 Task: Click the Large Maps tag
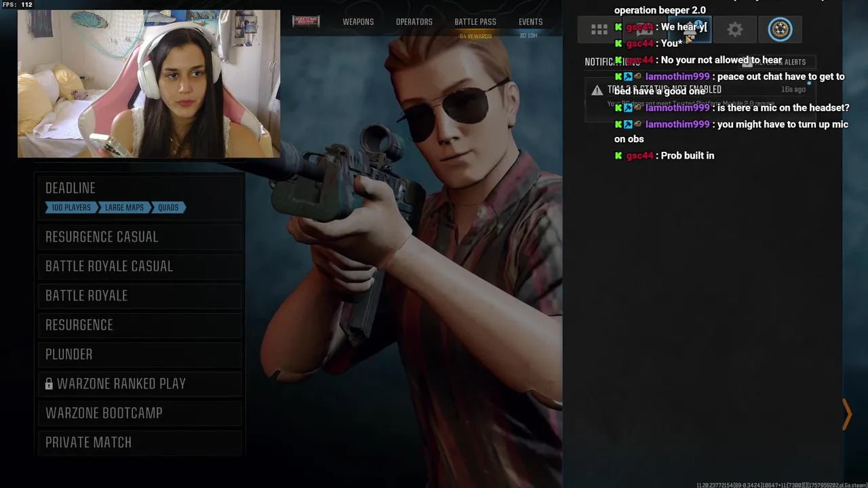point(124,207)
